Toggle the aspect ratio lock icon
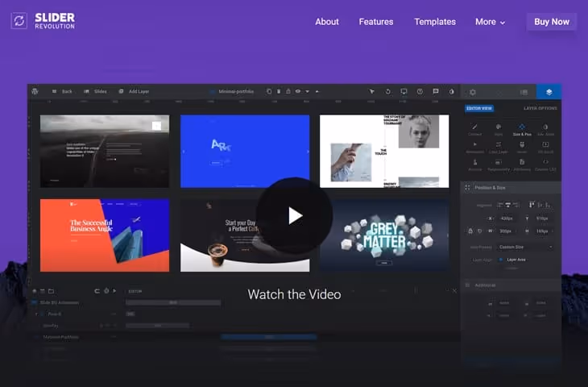 (470, 231)
